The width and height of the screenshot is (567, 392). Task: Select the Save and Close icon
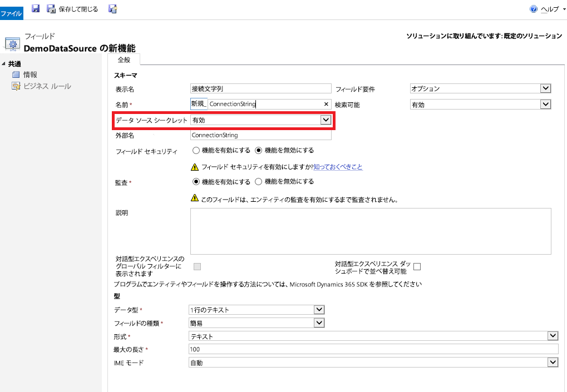50,8
